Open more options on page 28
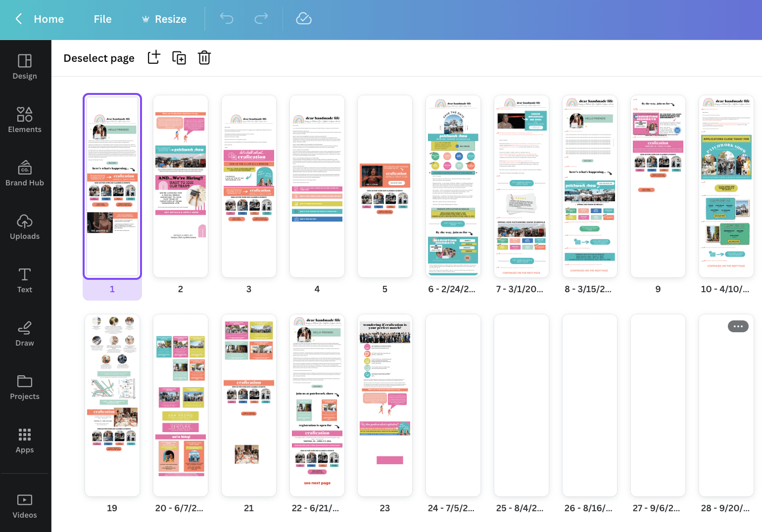Image resolution: width=762 pixels, height=532 pixels. tap(738, 326)
